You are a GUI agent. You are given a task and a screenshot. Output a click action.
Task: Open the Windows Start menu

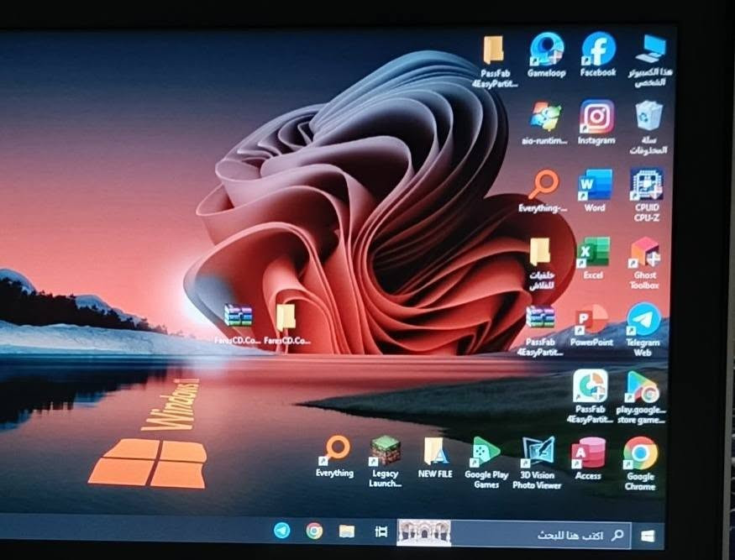pos(648,536)
